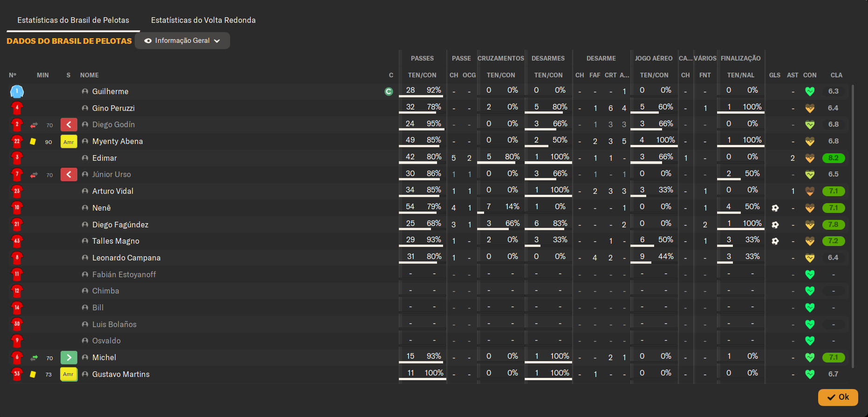This screenshot has width=868, height=417.
Task: Click the captain badge next to Guilherme
Action: (389, 92)
